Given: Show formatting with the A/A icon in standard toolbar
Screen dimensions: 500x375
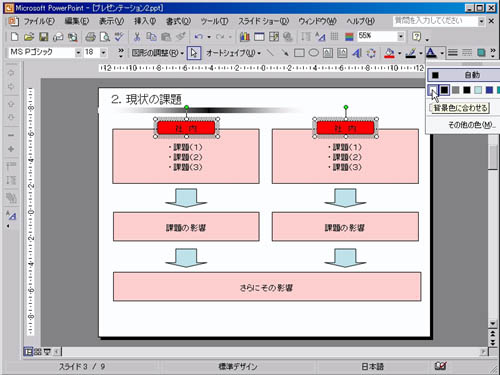Looking at the screenshot, I should tap(320, 37).
